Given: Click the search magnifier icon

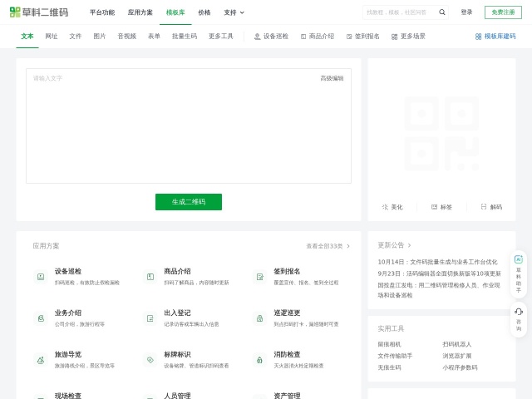Looking at the screenshot, I should (x=441, y=12).
